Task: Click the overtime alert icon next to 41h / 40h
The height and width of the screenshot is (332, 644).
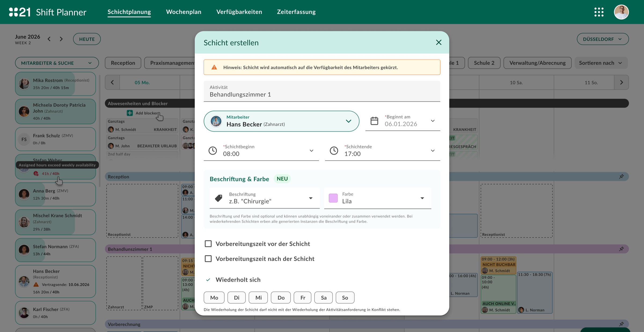Action: tap(36, 174)
